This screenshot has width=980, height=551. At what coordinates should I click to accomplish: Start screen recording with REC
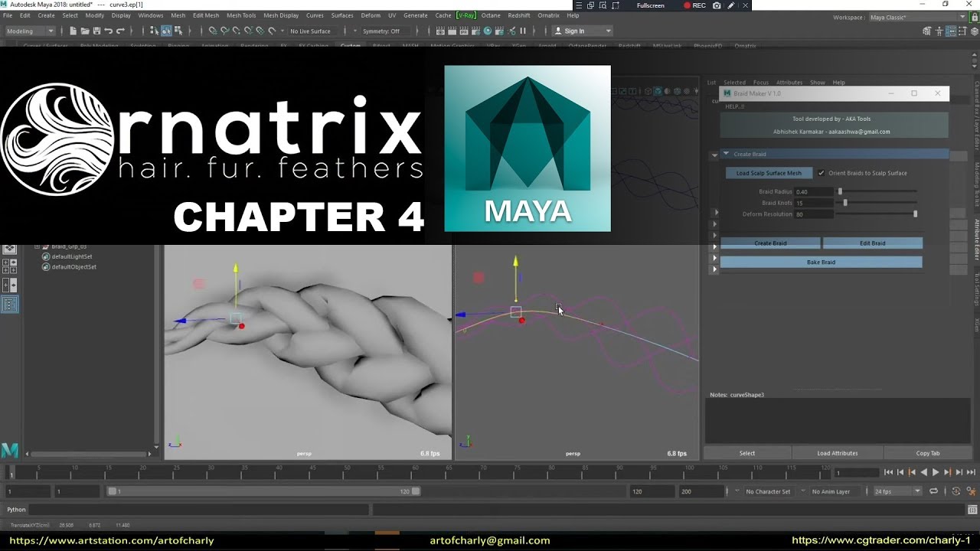695,5
